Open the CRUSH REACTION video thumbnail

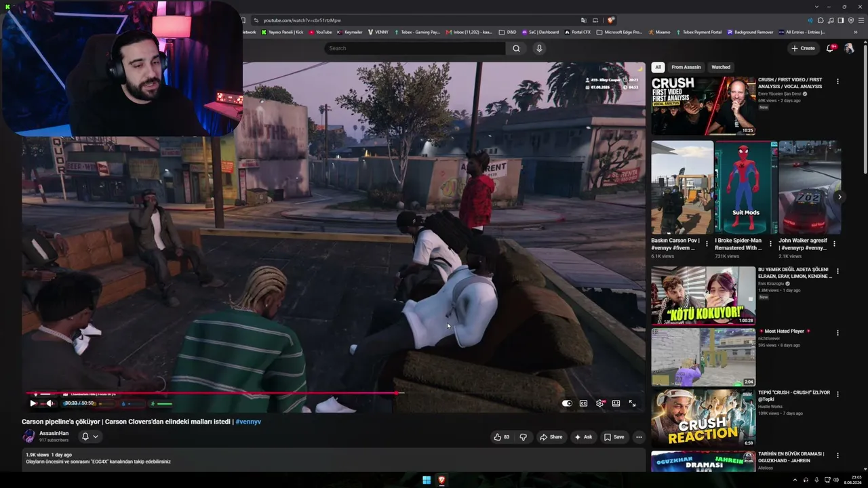tap(703, 418)
